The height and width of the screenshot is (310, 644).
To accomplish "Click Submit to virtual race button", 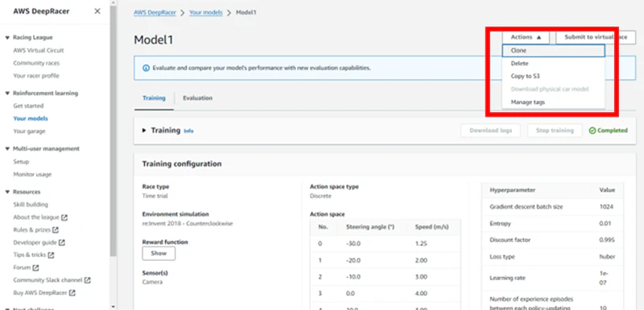I will [x=596, y=37].
